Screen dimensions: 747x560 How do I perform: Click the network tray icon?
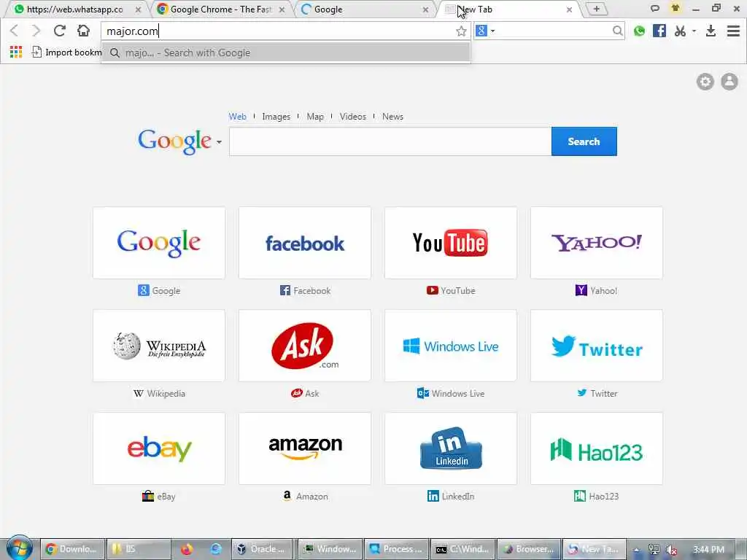pyautogui.click(x=654, y=550)
